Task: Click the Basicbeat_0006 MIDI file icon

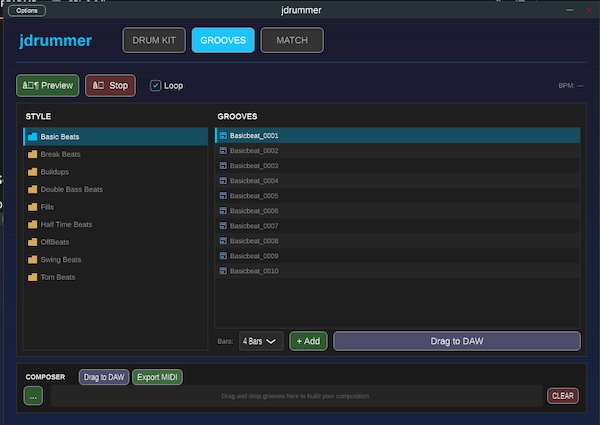Action: pyautogui.click(x=223, y=211)
